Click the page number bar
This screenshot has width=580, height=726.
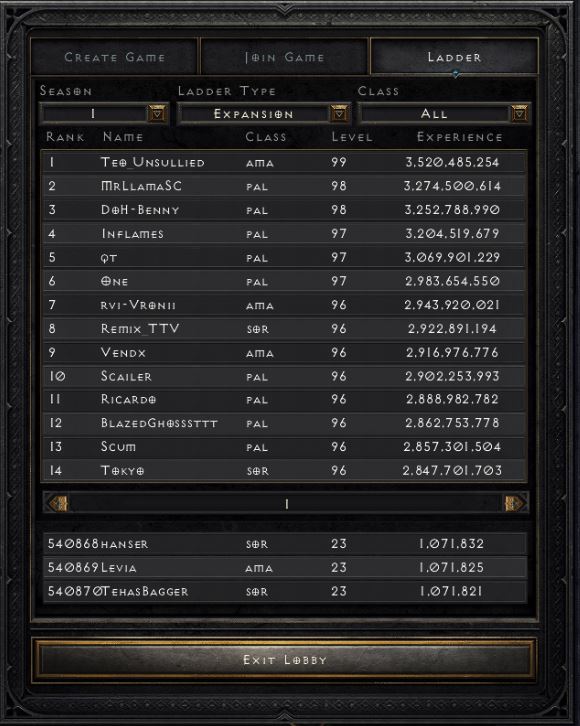286,503
